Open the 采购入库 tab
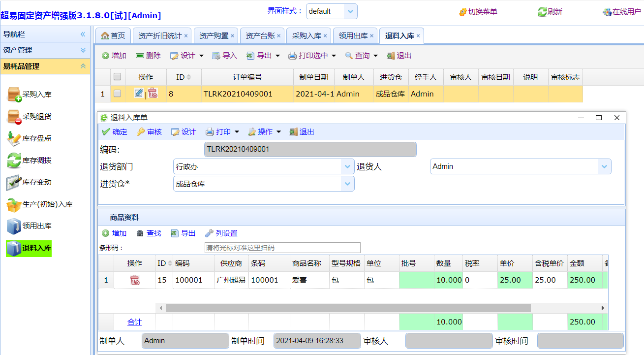Viewport: 644px width, 355px height. coord(306,36)
